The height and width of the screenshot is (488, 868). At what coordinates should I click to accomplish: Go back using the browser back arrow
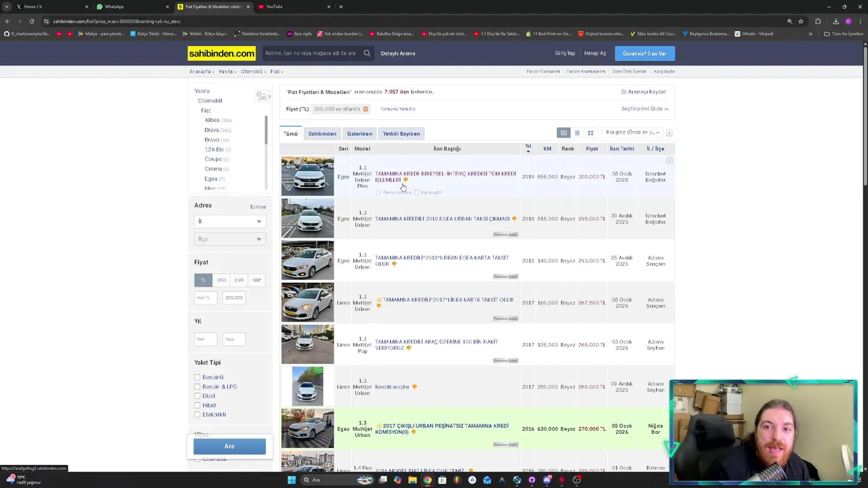pos(7,21)
